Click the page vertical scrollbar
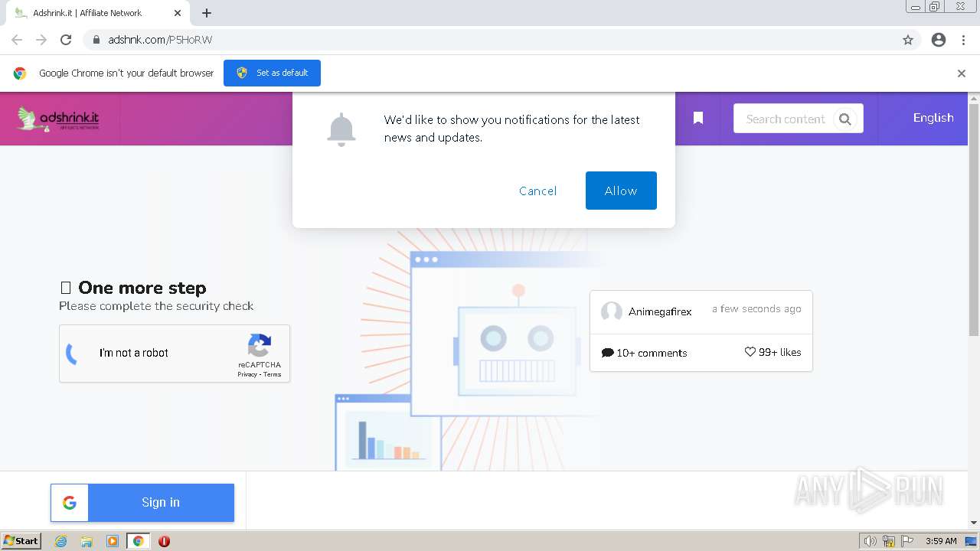Image resolution: width=980 pixels, height=551 pixels. click(x=974, y=220)
